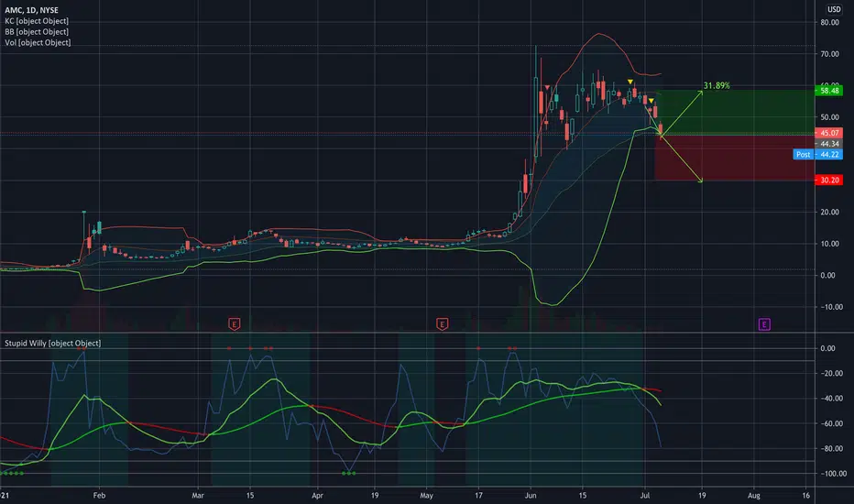Image resolution: width=854 pixels, height=504 pixels.
Task: Click the purple upcoming earnings E marker
Action: tap(764, 324)
